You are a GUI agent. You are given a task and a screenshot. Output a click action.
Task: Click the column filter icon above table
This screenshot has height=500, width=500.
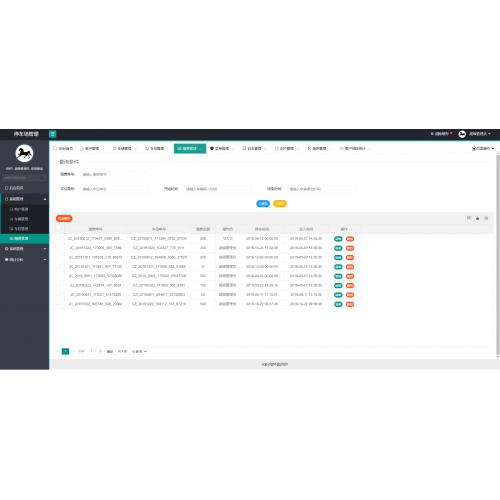[x=469, y=218]
